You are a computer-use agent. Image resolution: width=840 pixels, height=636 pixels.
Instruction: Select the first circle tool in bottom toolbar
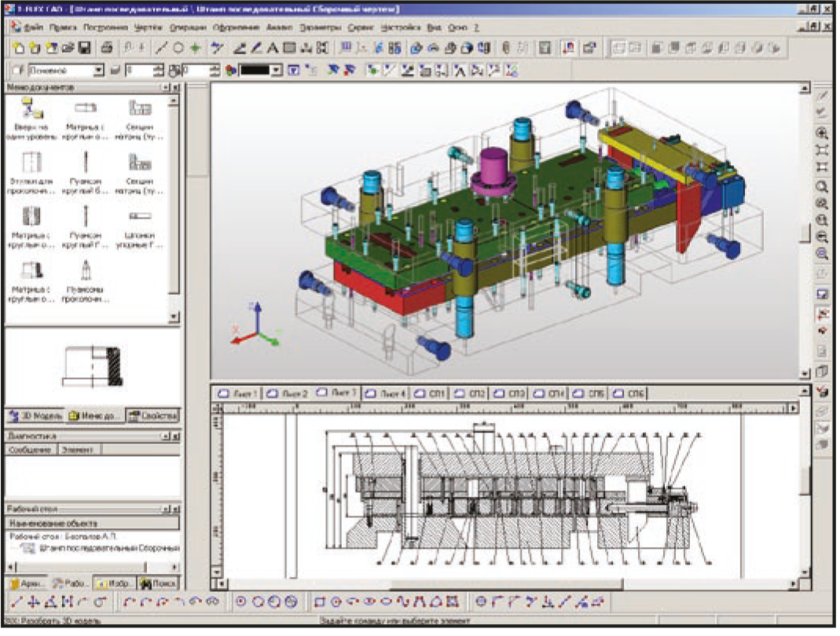click(x=240, y=603)
